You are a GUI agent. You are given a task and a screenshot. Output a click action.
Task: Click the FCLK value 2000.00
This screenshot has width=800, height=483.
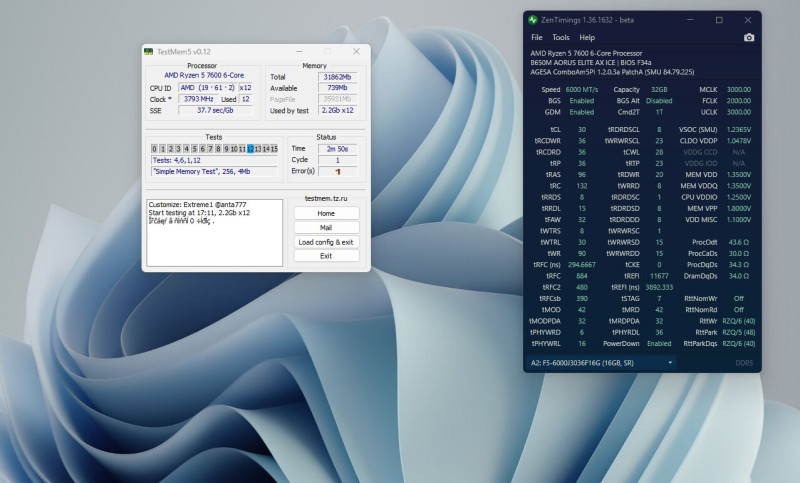[x=738, y=100]
